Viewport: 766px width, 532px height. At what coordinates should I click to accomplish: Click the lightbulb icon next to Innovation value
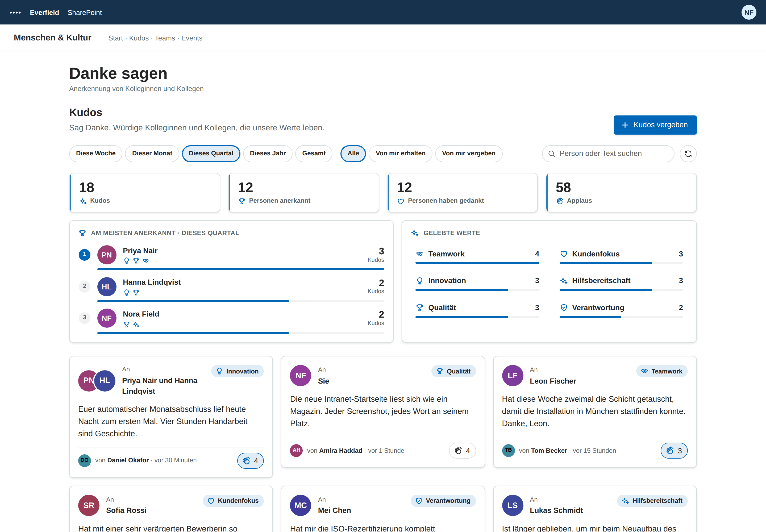tap(420, 281)
